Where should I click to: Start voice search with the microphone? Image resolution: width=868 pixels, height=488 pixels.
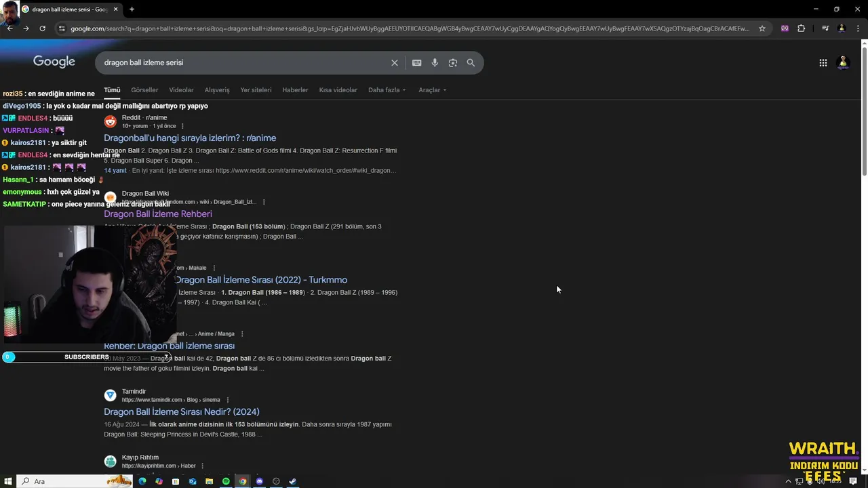click(435, 62)
